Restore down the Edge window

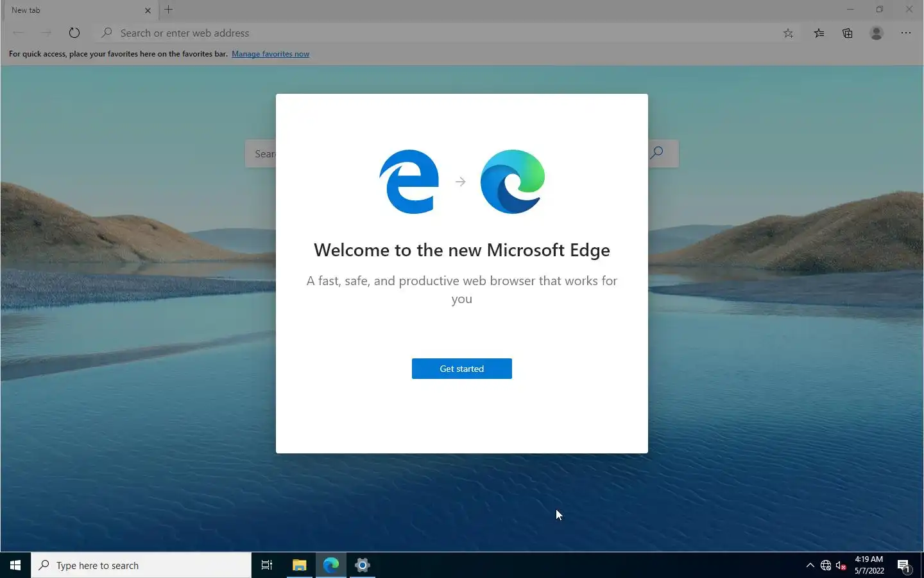[880, 10]
